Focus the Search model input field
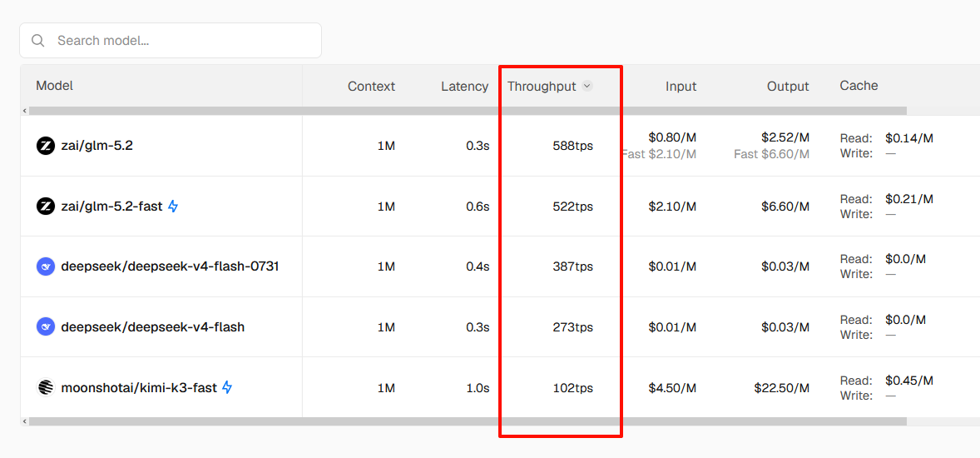The width and height of the screenshot is (980, 458). 171,41
